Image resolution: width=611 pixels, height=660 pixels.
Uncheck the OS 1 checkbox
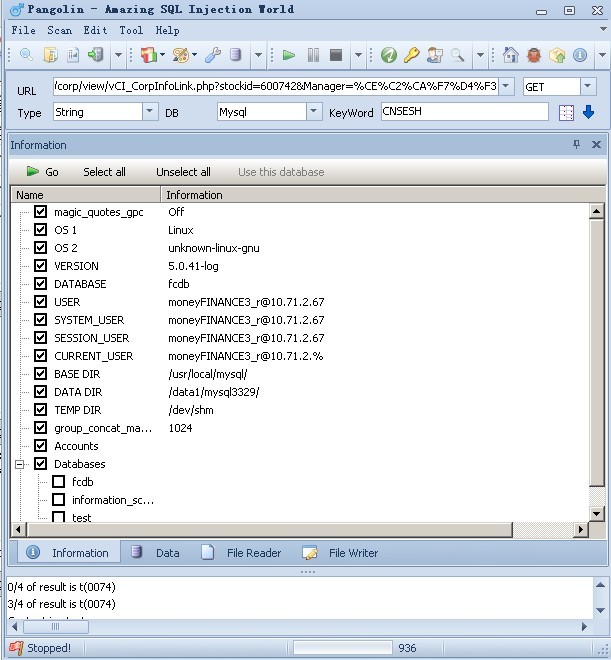(40, 229)
